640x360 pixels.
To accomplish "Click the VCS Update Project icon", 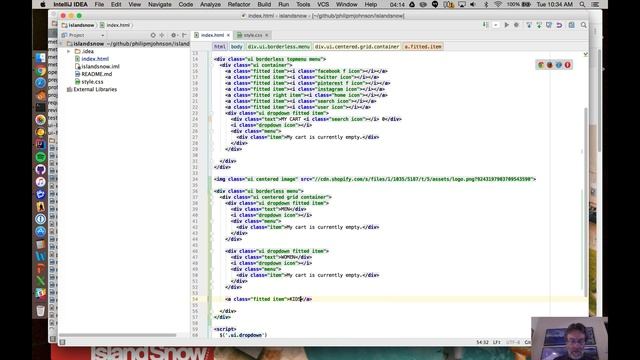I will pyautogui.click(x=529, y=25).
